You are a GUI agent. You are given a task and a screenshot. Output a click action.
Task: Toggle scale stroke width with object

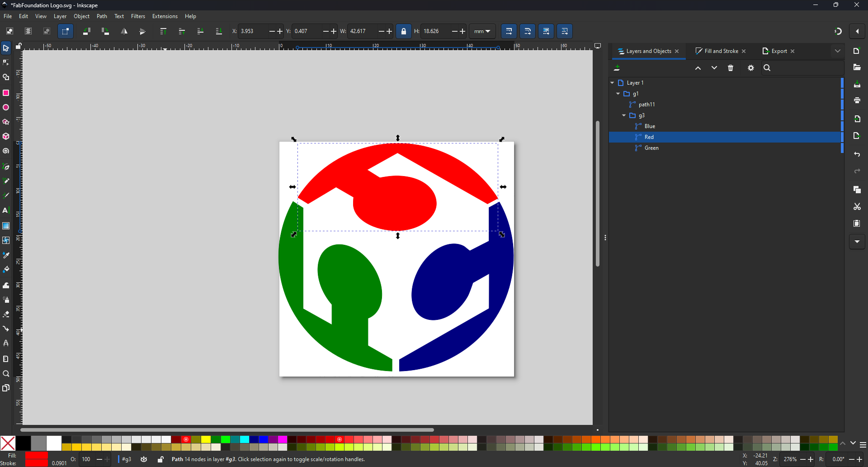(509, 31)
